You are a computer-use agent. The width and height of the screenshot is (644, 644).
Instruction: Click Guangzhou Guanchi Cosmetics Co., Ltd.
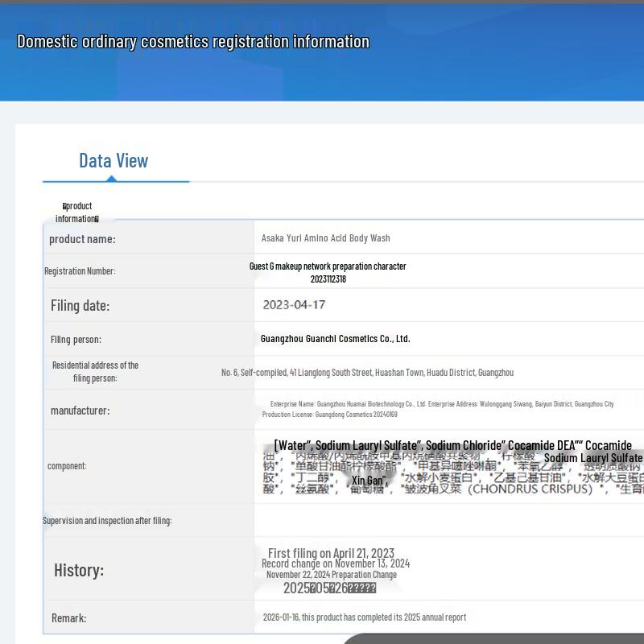pyautogui.click(x=335, y=338)
